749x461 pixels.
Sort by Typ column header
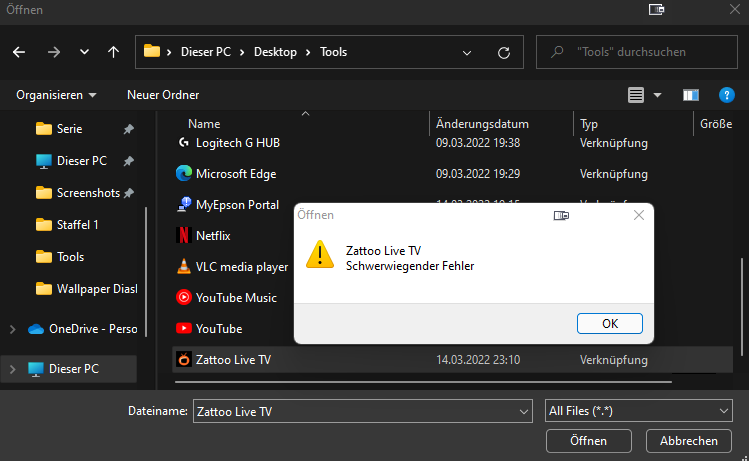pos(588,124)
